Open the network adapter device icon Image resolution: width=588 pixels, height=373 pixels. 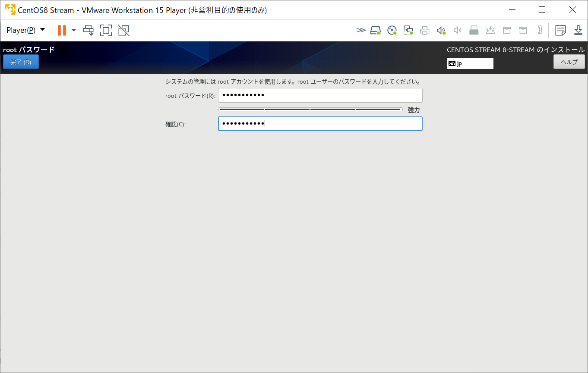[x=408, y=30]
